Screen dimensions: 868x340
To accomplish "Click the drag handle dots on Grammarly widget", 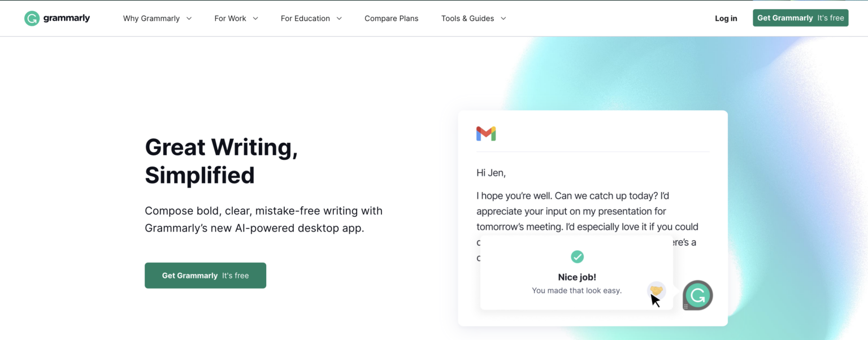I will coord(686,307).
